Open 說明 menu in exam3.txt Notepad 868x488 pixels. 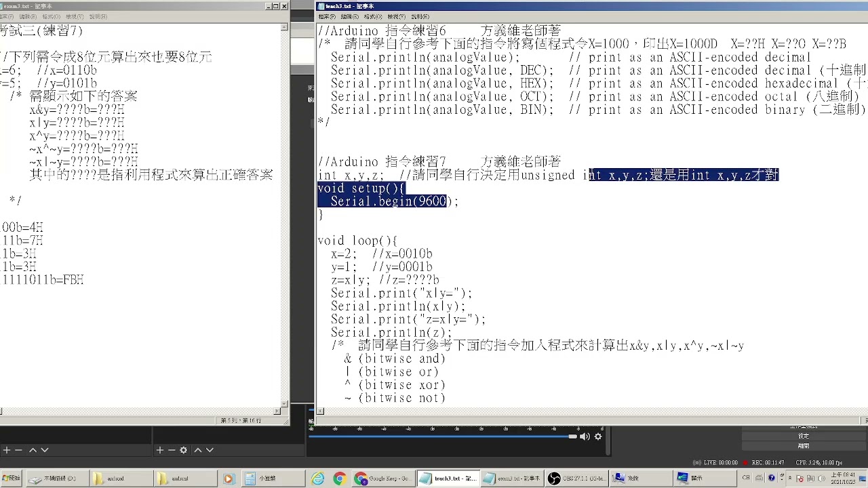click(x=98, y=16)
